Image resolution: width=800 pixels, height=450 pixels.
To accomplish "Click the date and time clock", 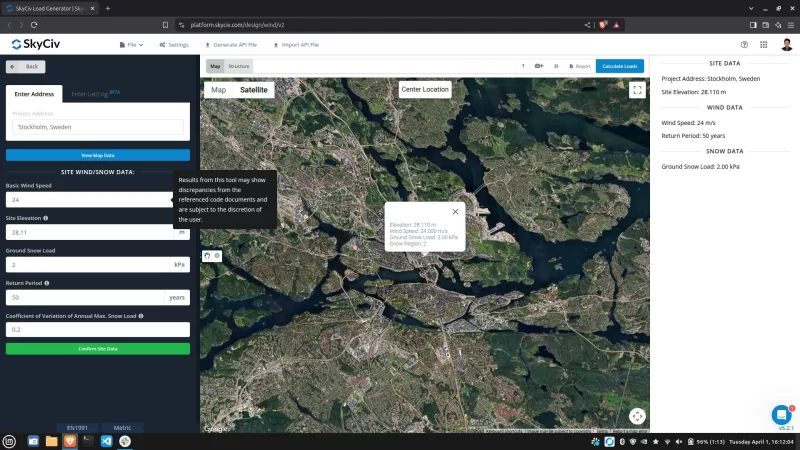I will [761, 442].
